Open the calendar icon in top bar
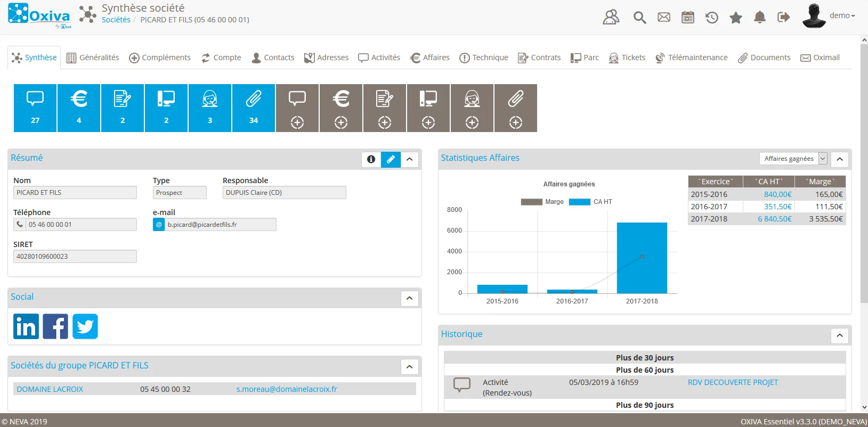 pyautogui.click(x=688, y=18)
